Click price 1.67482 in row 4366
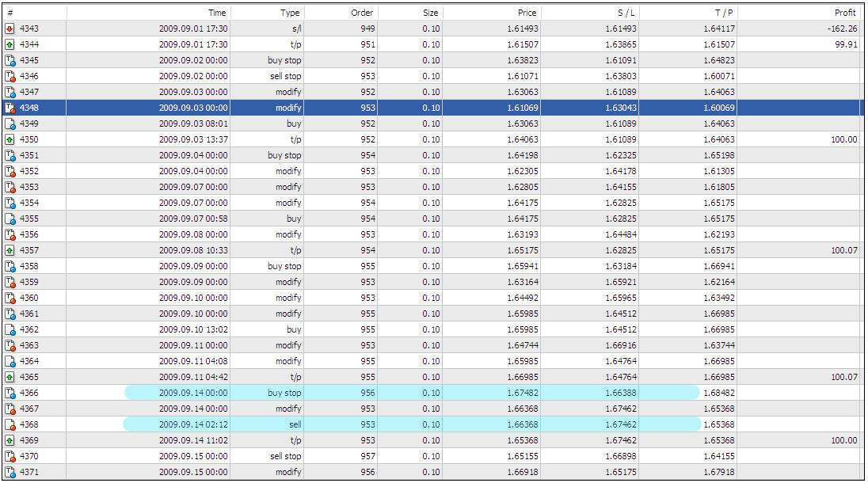The width and height of the screenshot is (868, 483). [x=523, y=394]
